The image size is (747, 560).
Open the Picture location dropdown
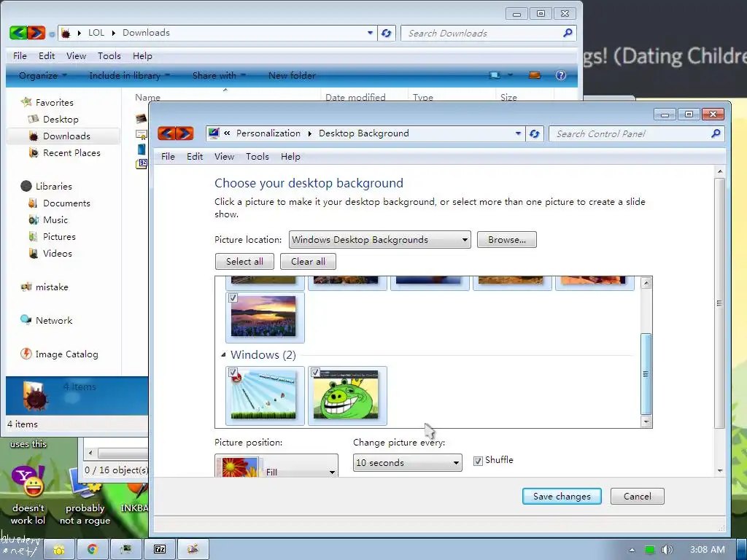379,239
